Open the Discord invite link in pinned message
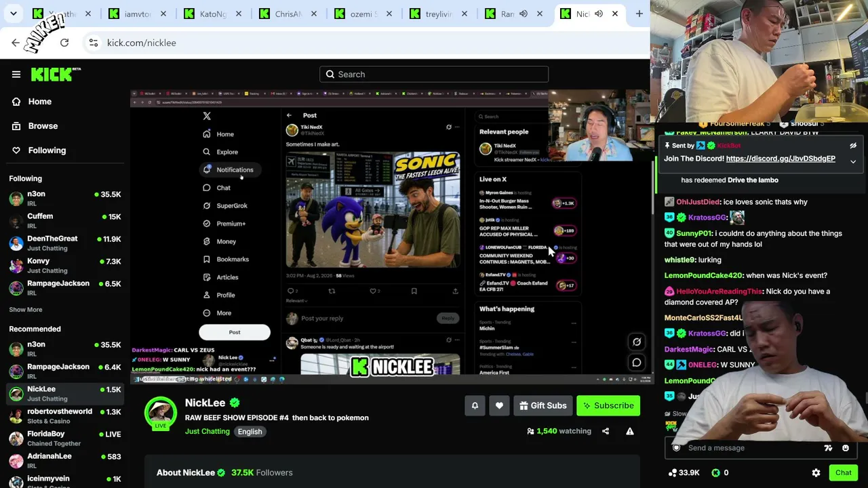Screen dimensions: 868x488 point(781,159)
